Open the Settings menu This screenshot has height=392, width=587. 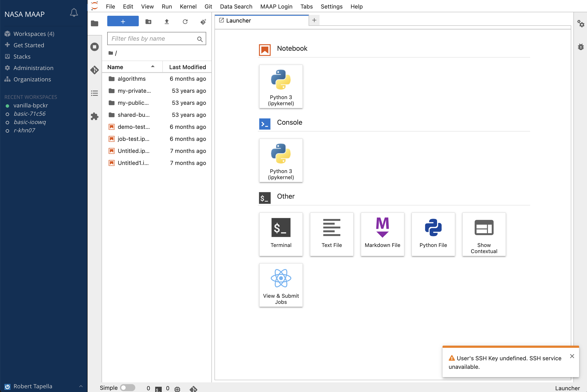[331, 7]
